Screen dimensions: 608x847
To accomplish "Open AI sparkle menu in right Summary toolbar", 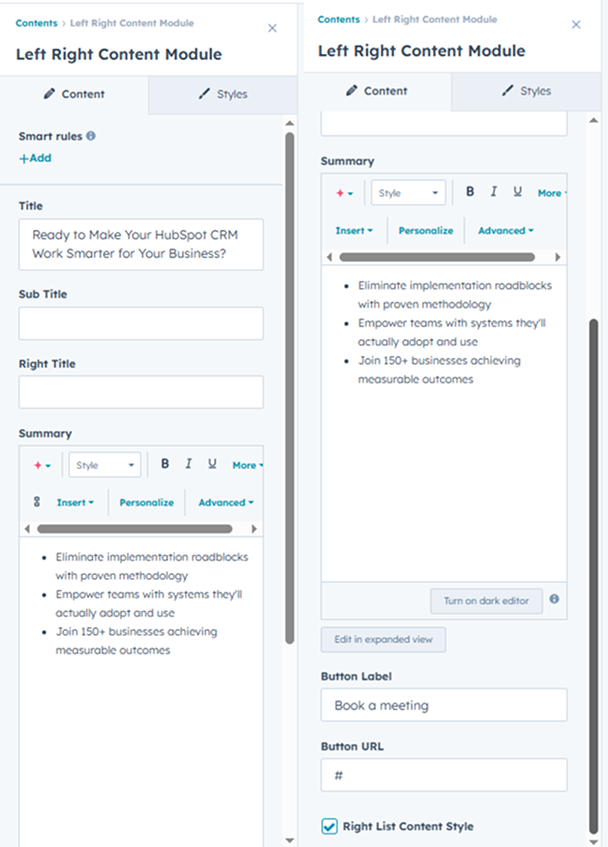I will (x=344, y=193).
